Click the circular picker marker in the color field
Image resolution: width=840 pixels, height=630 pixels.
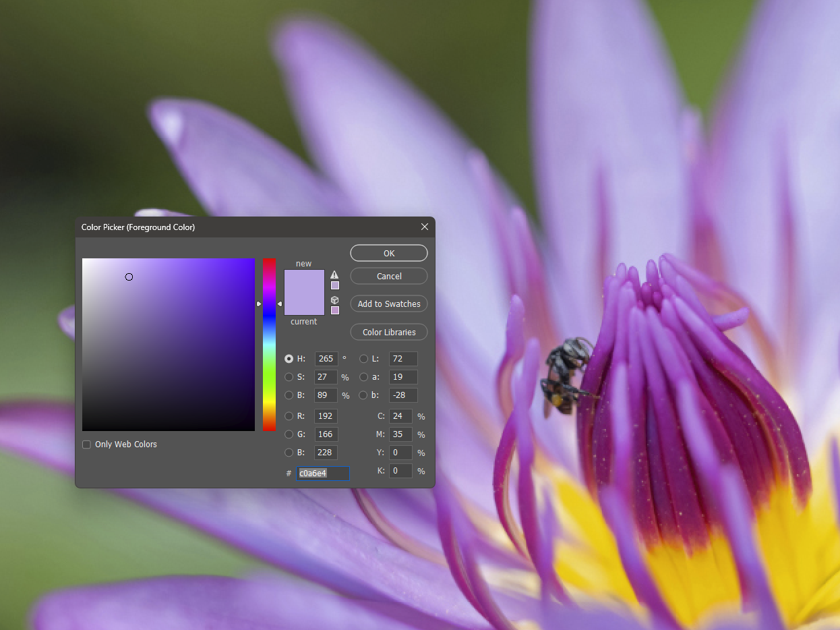129,277
